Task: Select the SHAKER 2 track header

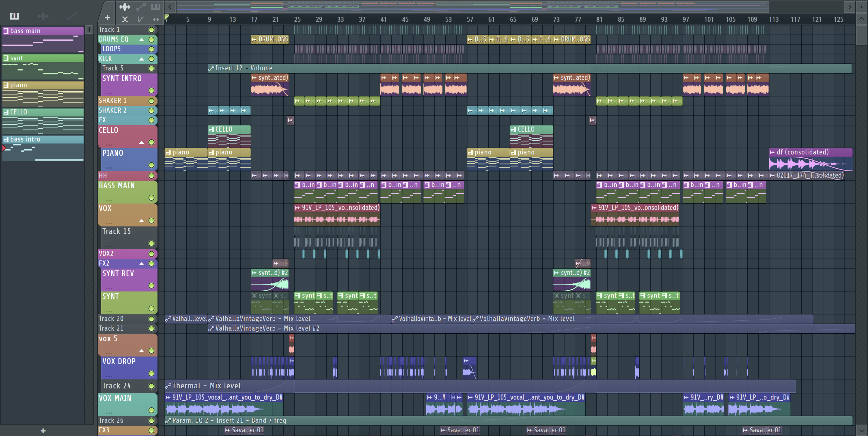Action: [x=128, y=111]
